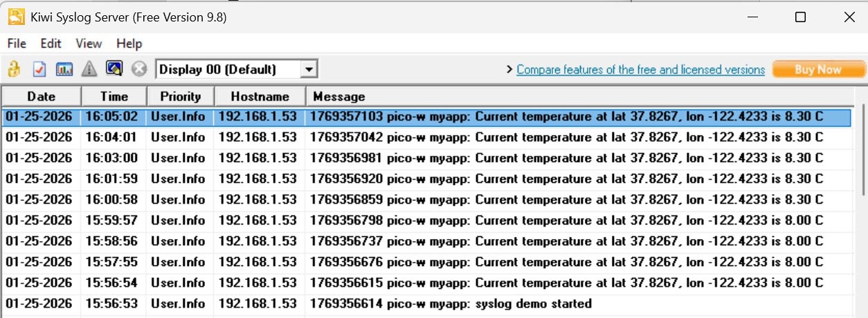Click hostname 192.168.1.53 in the 16:05:02 row
Screen dimensions: 868x318
pos(257,116)
